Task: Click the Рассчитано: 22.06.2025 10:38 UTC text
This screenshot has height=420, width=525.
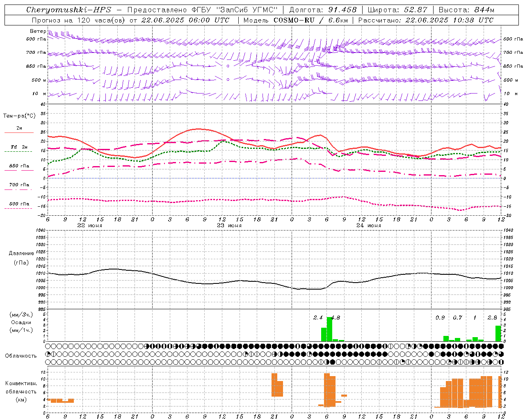Action: [x=426, y=20]
